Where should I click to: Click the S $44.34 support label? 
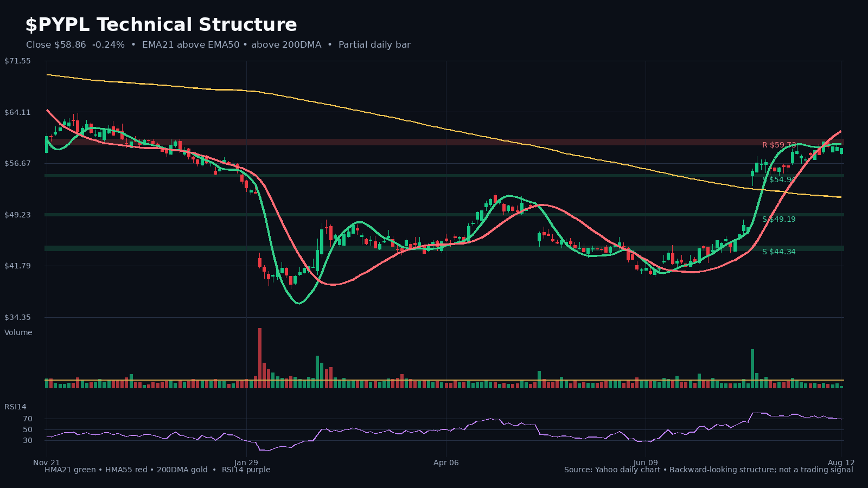779,252
